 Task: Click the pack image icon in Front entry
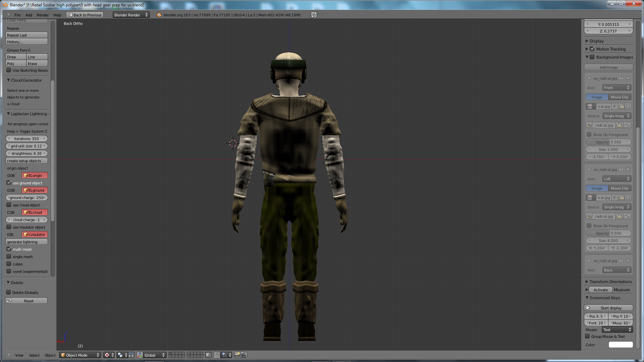click(589, 125)
